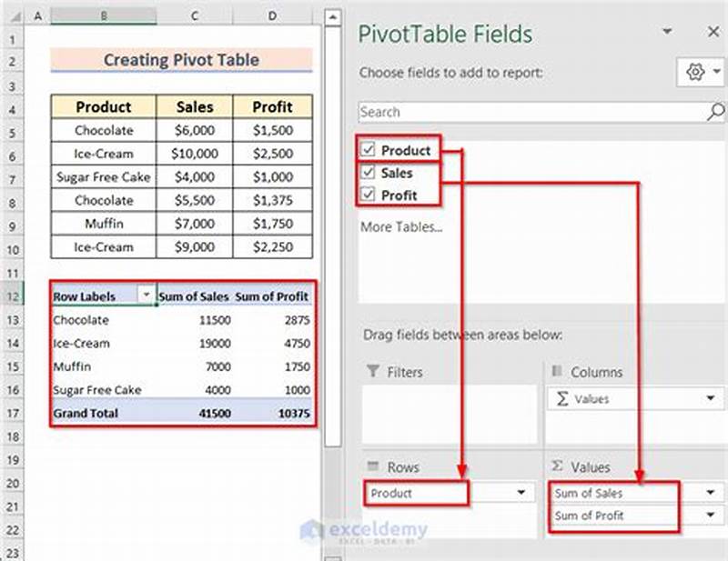Open the Product dropdown in the Rows area

click(x=523, y=491)
